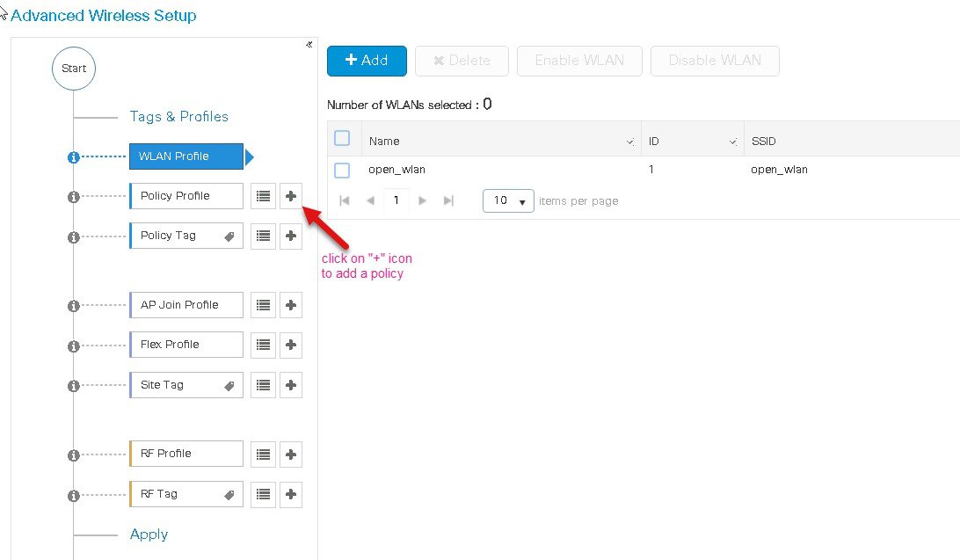Click the SSID column header

point(763,142)
